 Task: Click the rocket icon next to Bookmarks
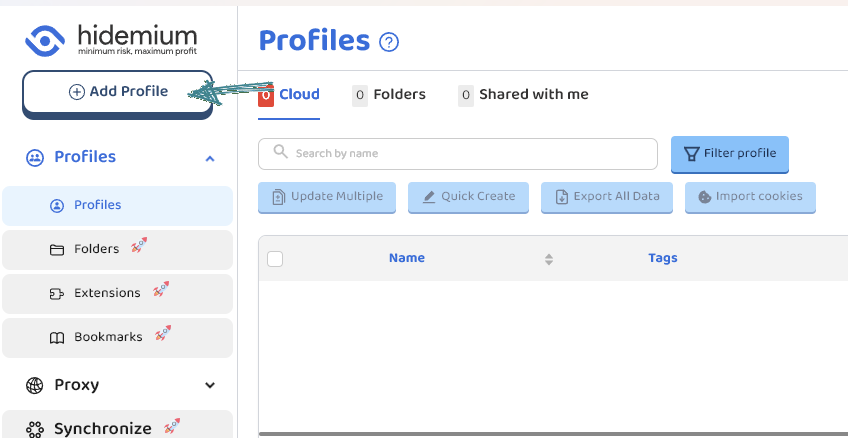click(162, 335)
